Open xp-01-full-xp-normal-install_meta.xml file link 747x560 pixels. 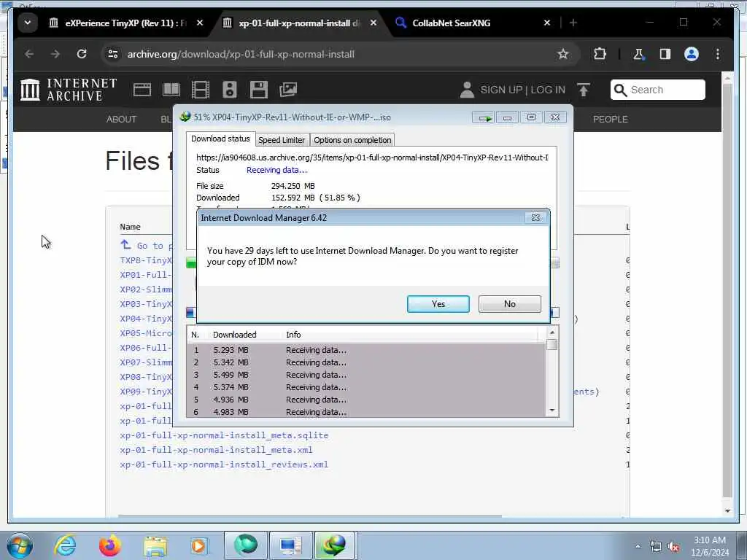(216, 450)
